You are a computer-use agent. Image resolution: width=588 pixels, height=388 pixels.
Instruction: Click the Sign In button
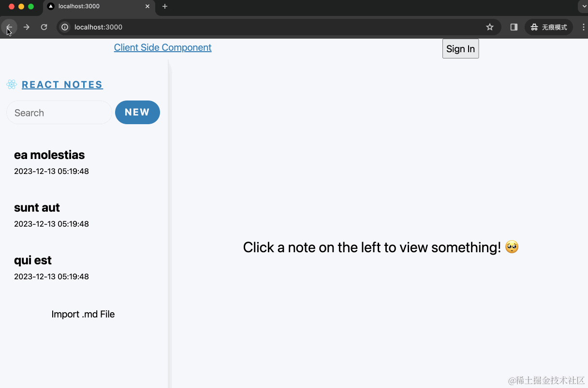pos(460,48)
